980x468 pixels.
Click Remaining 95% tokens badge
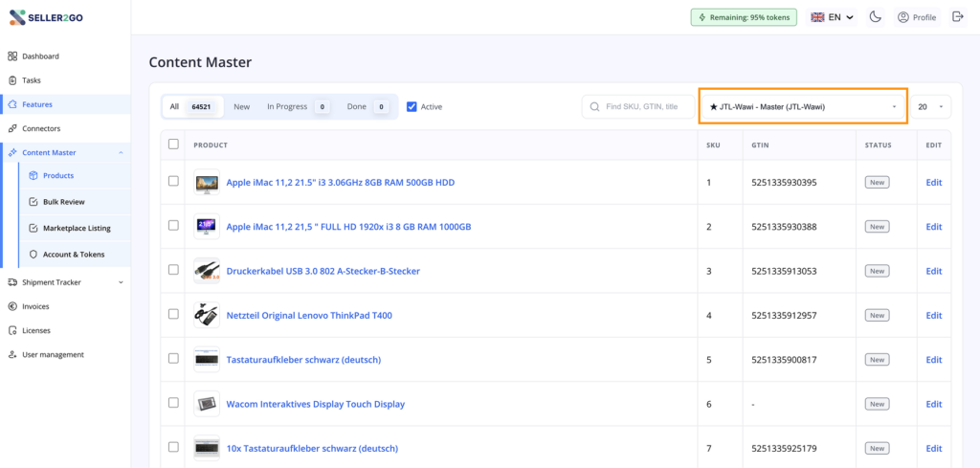(x=744, y=17)
